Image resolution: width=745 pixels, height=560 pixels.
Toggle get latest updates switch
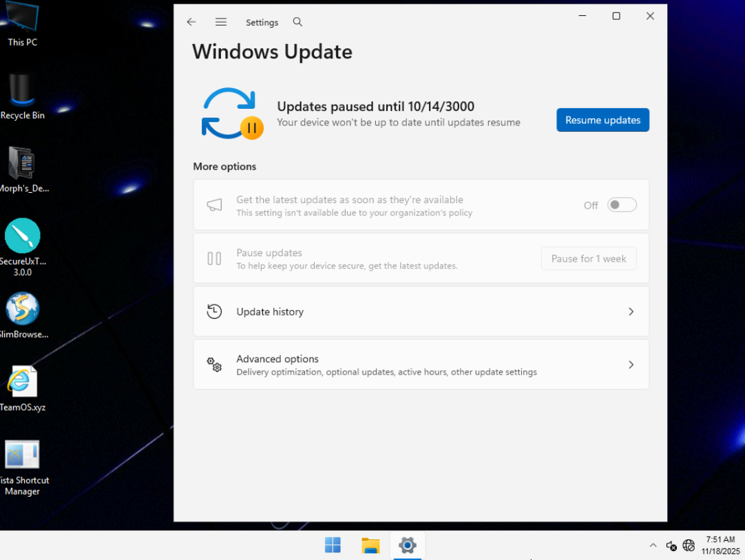tap(622, 205)
